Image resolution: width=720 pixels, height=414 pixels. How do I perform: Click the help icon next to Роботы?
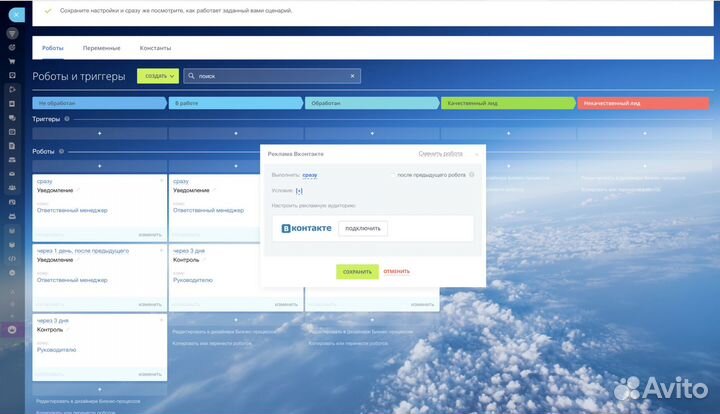(x=61, y=151)
